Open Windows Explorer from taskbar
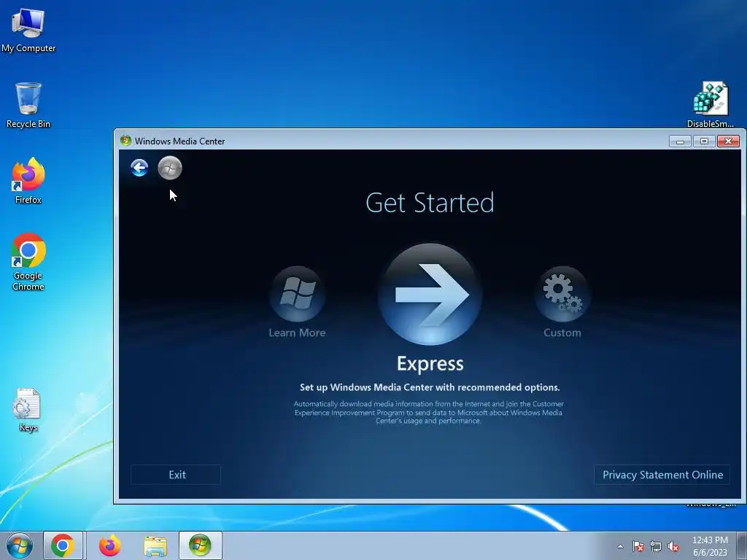This screenshot has width=747, height=560. tap(155, 546)
